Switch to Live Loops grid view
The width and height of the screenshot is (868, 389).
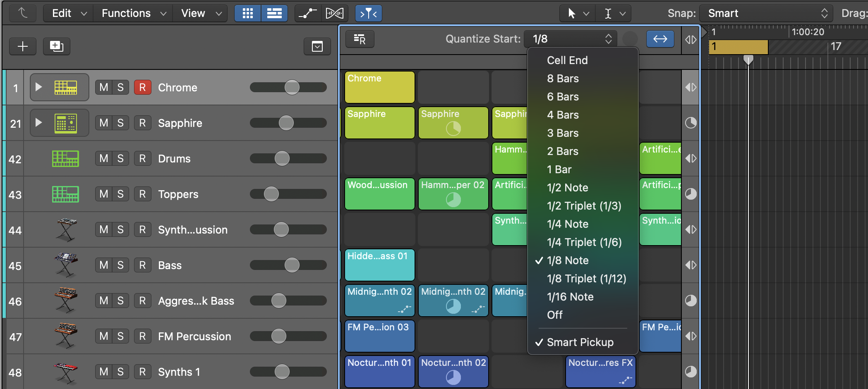(247, 13)
